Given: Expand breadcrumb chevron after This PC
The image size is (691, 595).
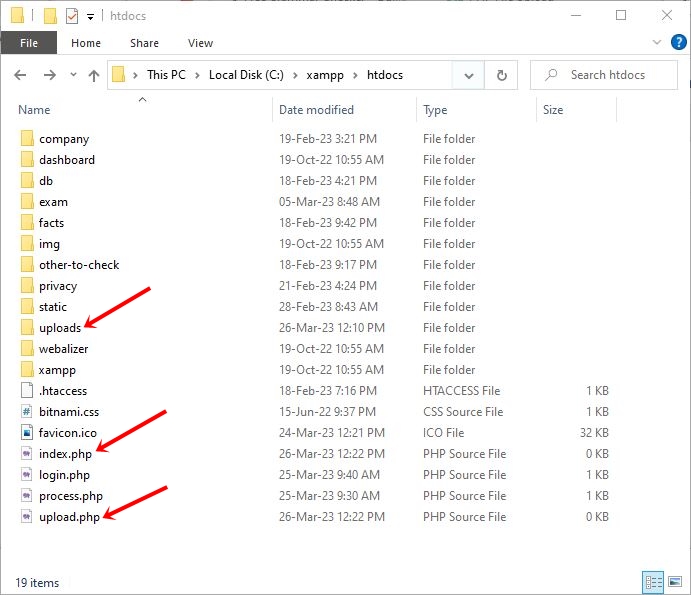Looking at the screenshot, I should coord(197,75).
